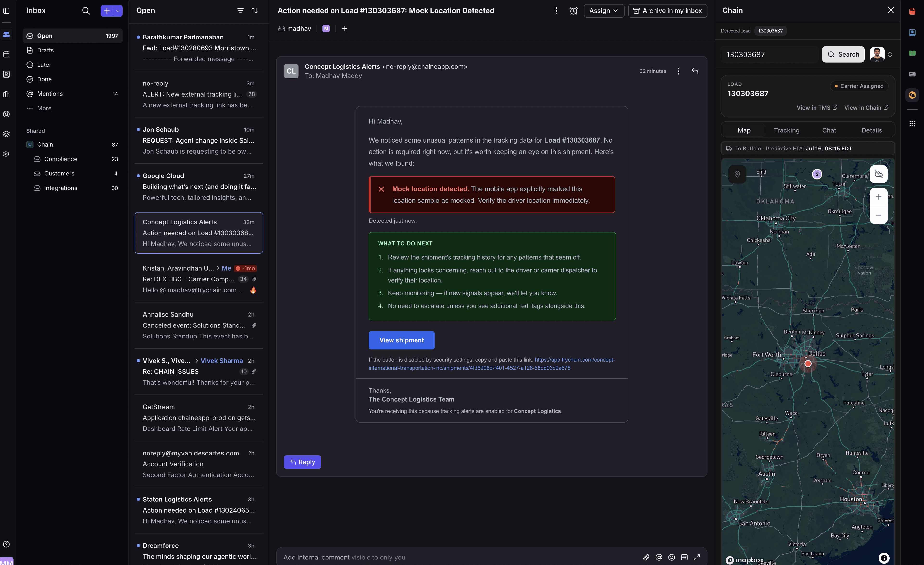The width and height of the screenshot is (924, 565).
Task: Search the inbox with magnifier icon
Action: [x=86, y=11]
